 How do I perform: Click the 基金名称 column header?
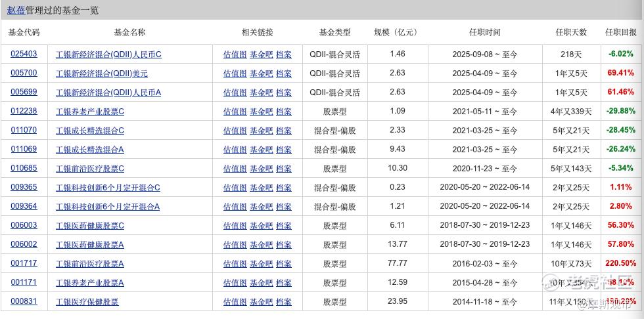130,32
